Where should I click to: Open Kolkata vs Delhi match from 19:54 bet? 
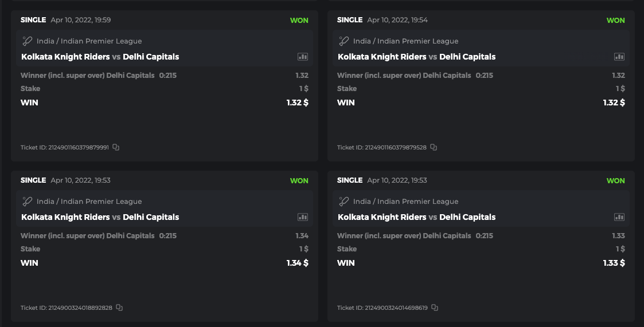tap(417, 57)
